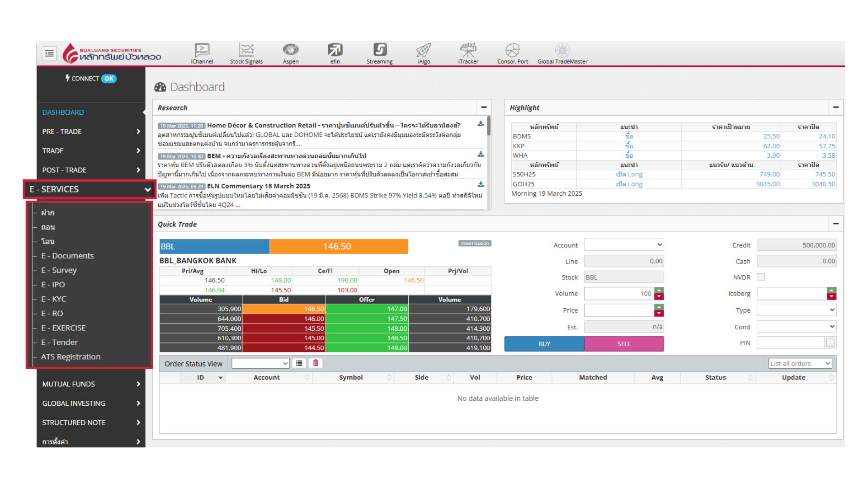The height and width of the screenshot is (488, 868).
Task: Collapse the Research panel
Action: [x=484, y=108]
